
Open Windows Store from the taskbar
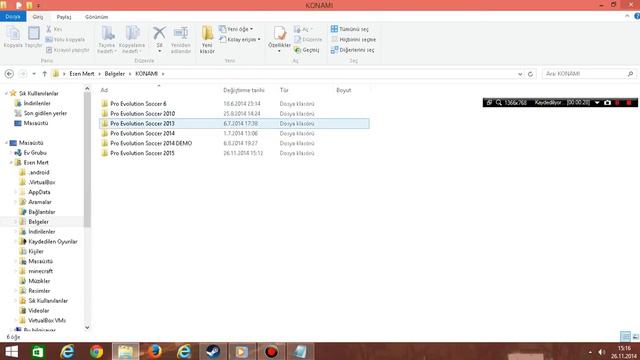click(x=38, y=351)
